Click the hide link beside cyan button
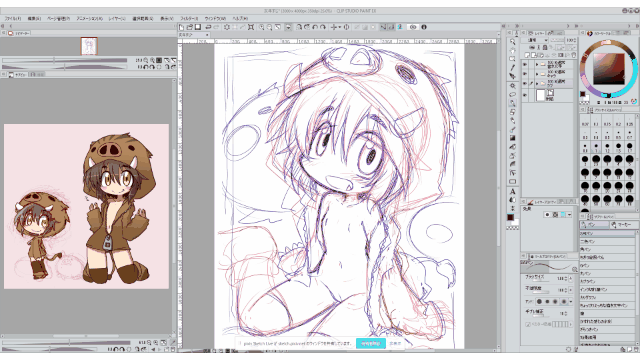 click(x=395, y=344)
